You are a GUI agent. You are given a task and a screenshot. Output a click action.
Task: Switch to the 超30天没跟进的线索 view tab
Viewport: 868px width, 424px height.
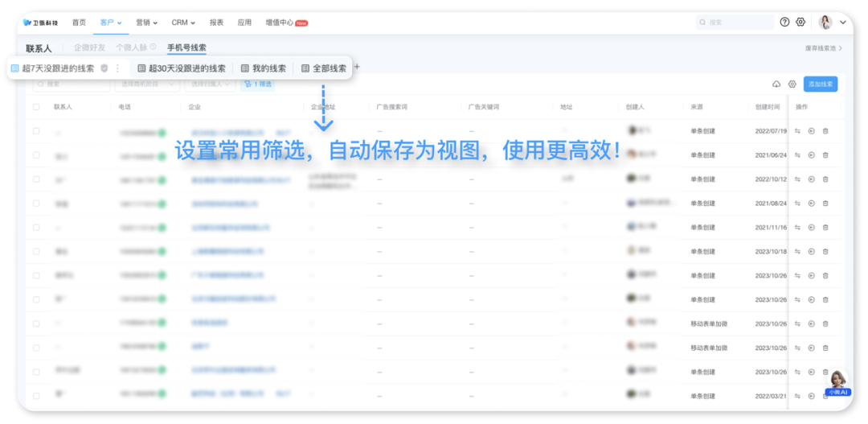click(x=182, y=68)
